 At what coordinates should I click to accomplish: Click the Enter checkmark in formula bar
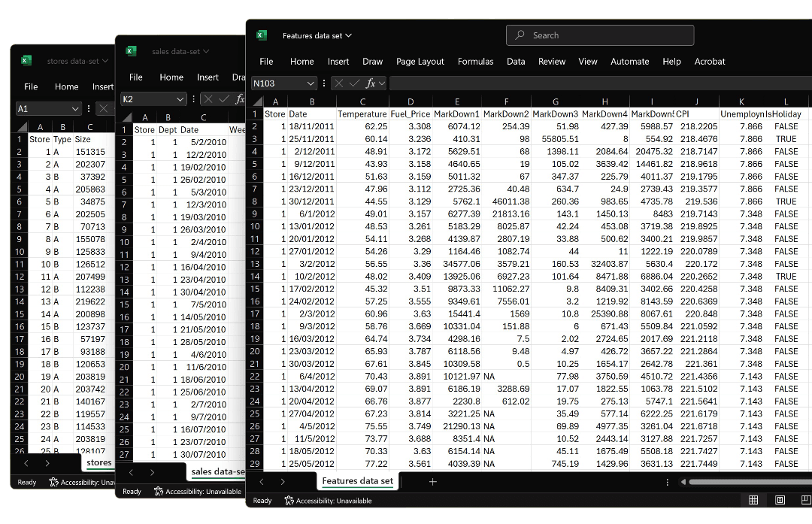[353, 83]
